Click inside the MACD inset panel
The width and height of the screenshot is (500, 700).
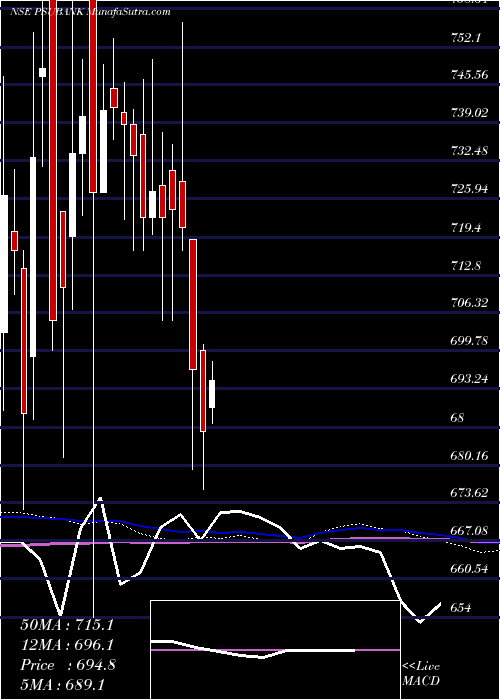(275, 650)
